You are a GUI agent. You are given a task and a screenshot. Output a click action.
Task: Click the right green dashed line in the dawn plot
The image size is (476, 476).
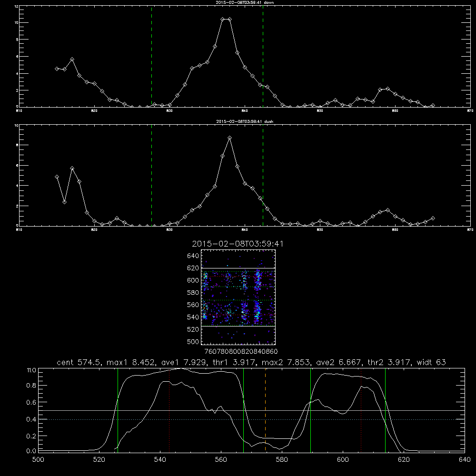pyautogui.click(x=263, y=56)
